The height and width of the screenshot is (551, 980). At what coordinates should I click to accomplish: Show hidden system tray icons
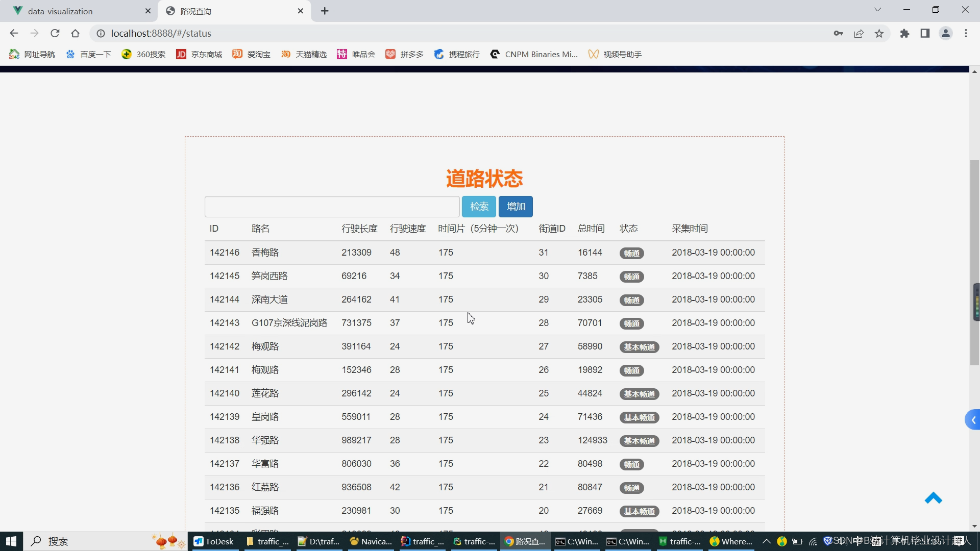click(766, 541)
